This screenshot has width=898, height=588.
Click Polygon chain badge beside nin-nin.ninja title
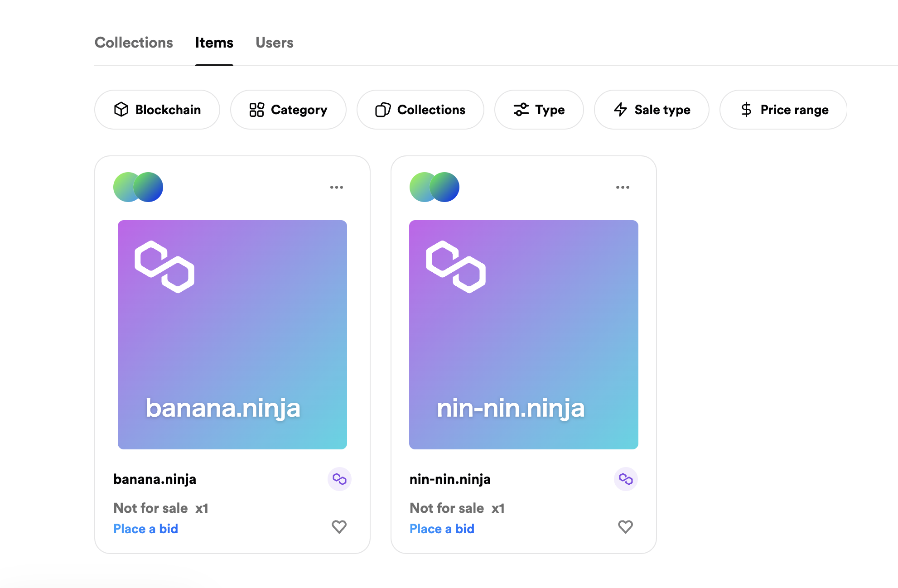(x=626, y=479)
